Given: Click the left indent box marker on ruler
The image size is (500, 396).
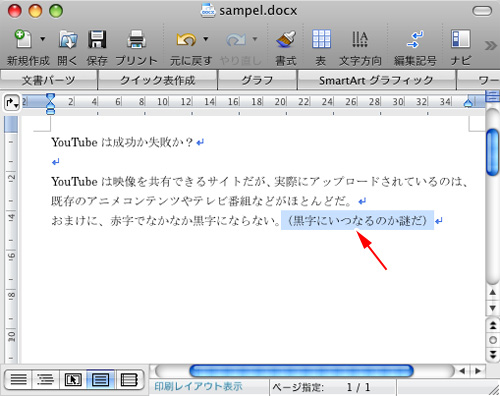Looking at the screenshot, I should [x=50, y=112].
